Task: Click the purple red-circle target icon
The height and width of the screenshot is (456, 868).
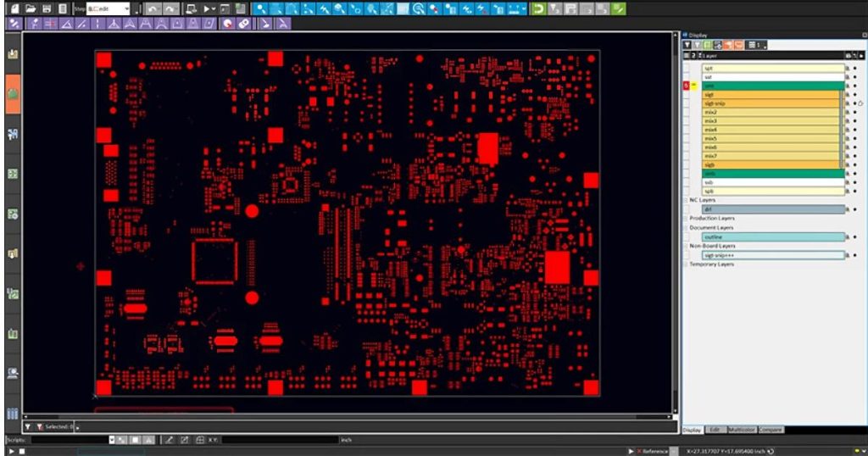Action: (x=227, y=24)
